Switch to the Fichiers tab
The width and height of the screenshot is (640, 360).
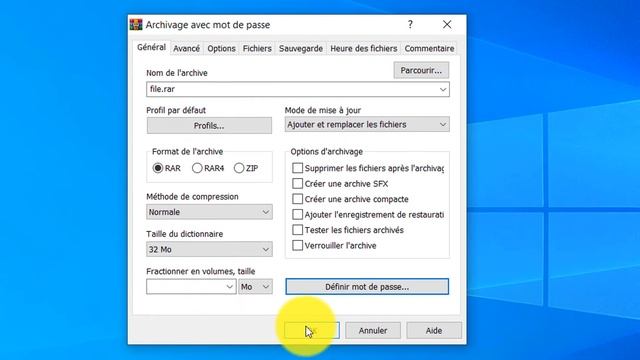point(257,49)
